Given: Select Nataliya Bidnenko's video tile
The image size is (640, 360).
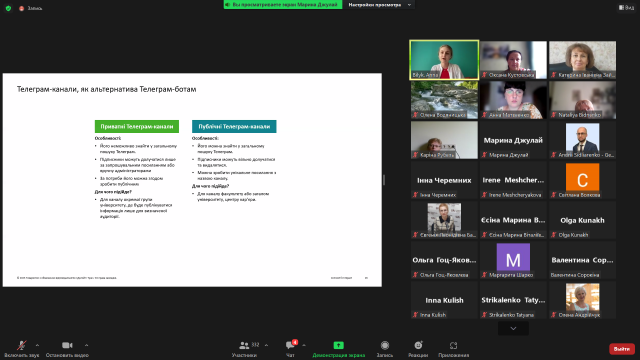Looking at the screenshot, I should pos(582,100).
